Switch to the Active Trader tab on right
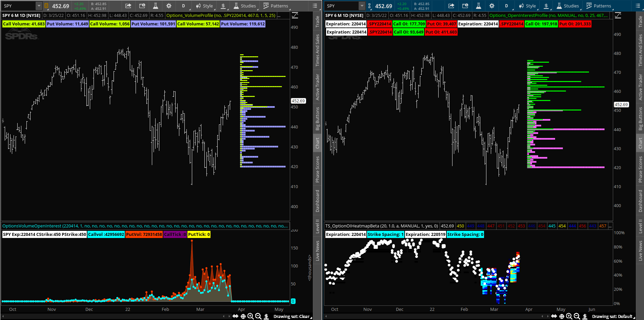Viewport: 644px width, 320px height. (x=640, y=87)
